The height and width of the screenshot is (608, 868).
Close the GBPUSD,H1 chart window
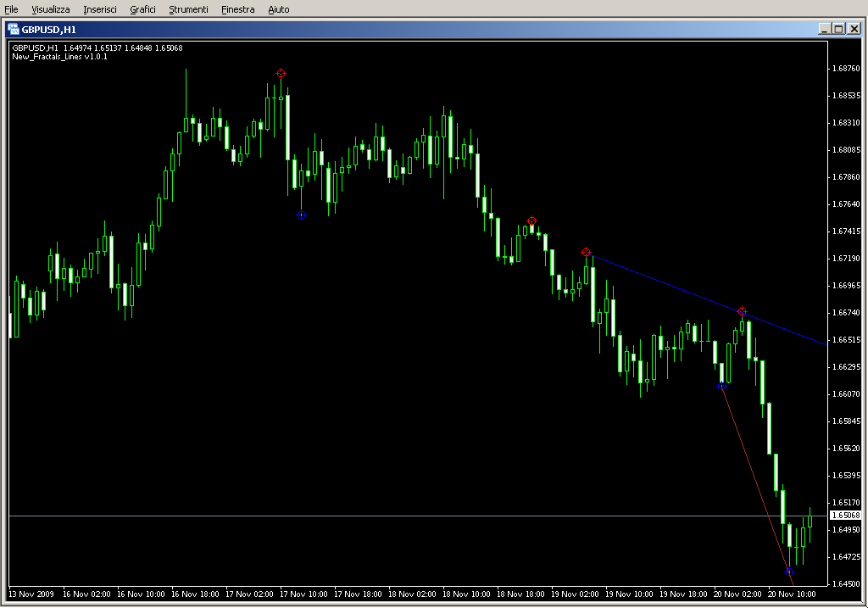pos(854,29)
